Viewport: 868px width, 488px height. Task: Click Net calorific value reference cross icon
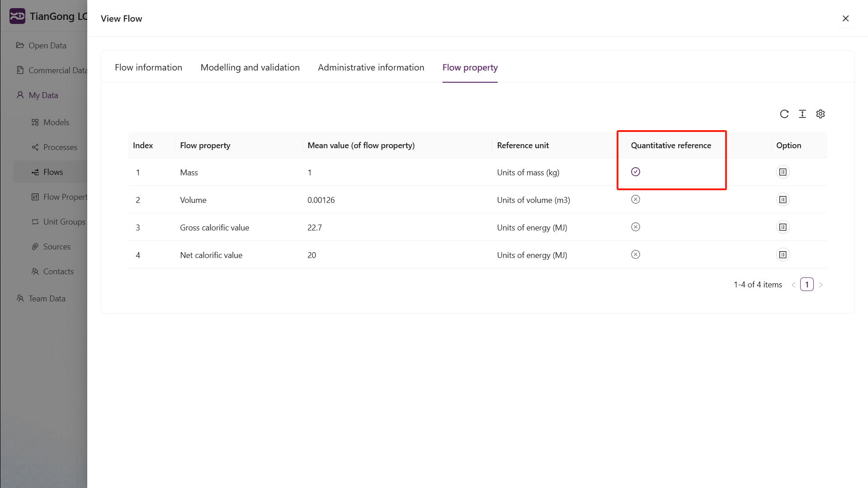pyautogui.click(x=635, y=254)
